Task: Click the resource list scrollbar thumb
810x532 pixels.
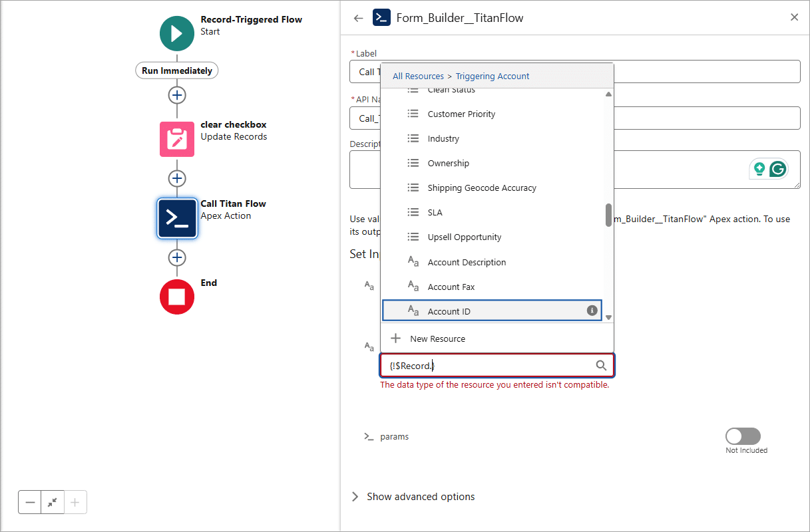Action: coord(608,215)
